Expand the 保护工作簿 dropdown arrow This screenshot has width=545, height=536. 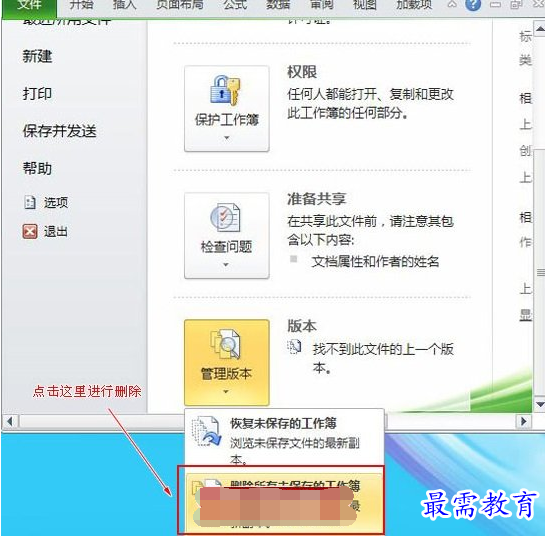227,138
